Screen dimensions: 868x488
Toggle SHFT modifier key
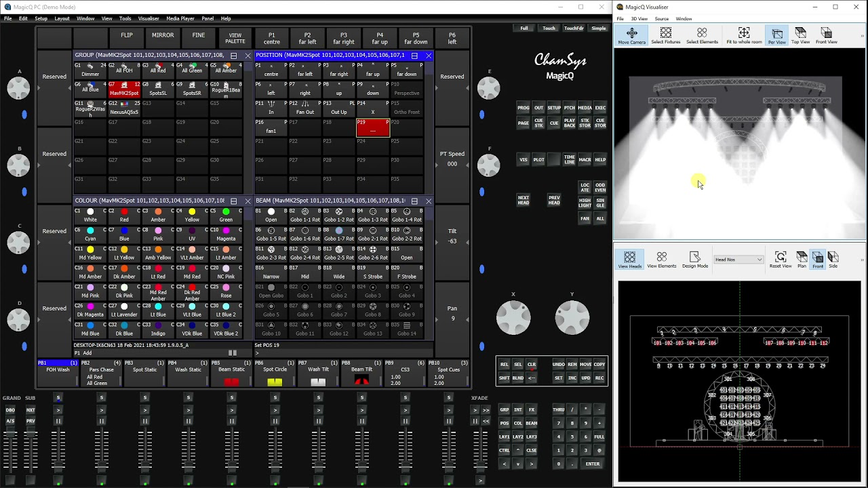pyautogui.click(x=505, y=378)
